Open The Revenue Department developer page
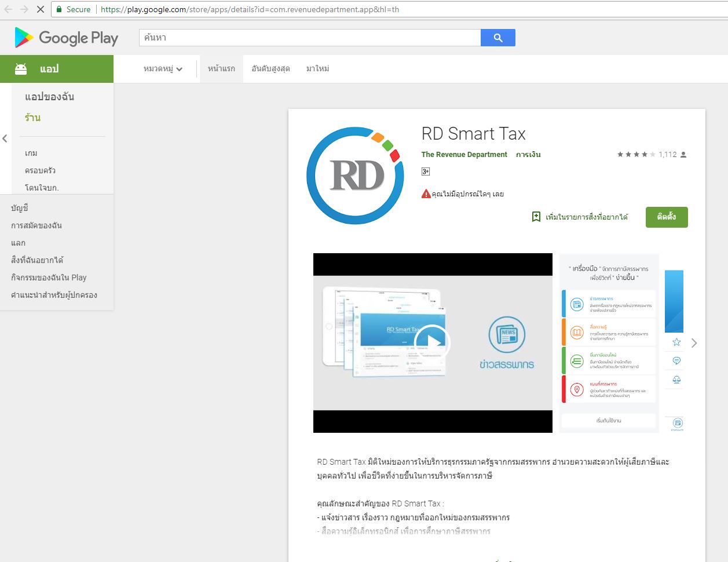 coord(464,155)
